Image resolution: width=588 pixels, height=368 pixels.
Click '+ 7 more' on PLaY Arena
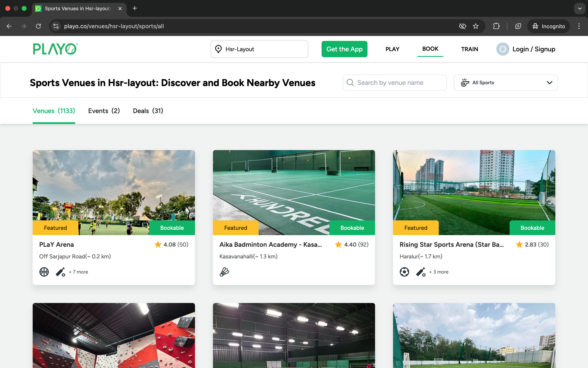click(78, 272)
